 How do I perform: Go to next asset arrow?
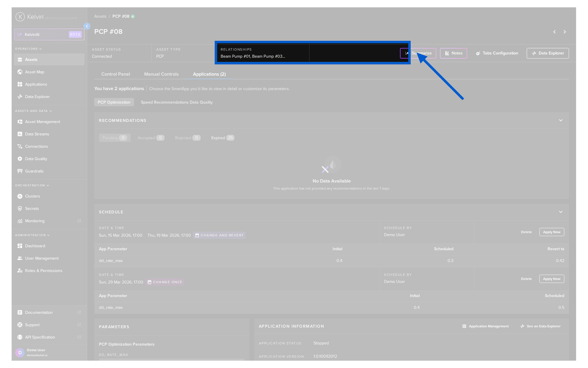click(x=565, y=32)
